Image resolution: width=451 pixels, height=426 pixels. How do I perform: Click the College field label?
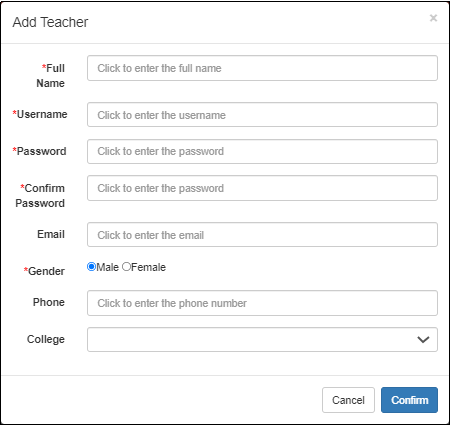coord(46,339)
